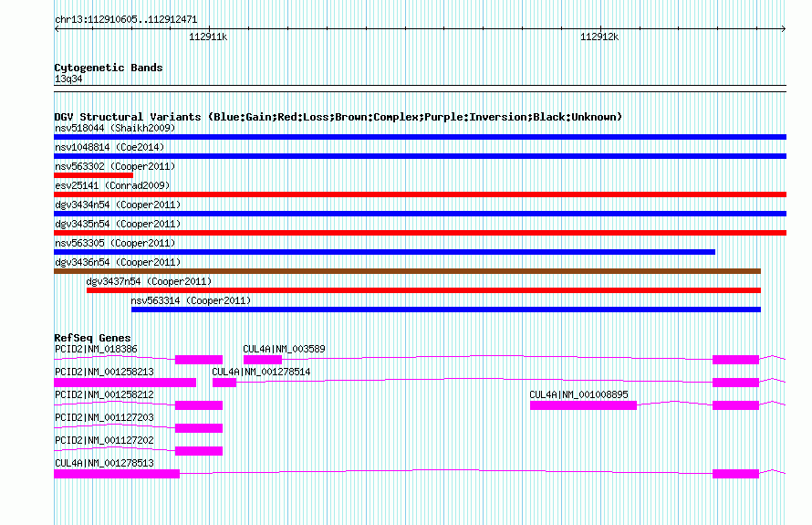
Task: Click the nsv563314 (Cooper2011) blue bar
Action: point(446,310)
